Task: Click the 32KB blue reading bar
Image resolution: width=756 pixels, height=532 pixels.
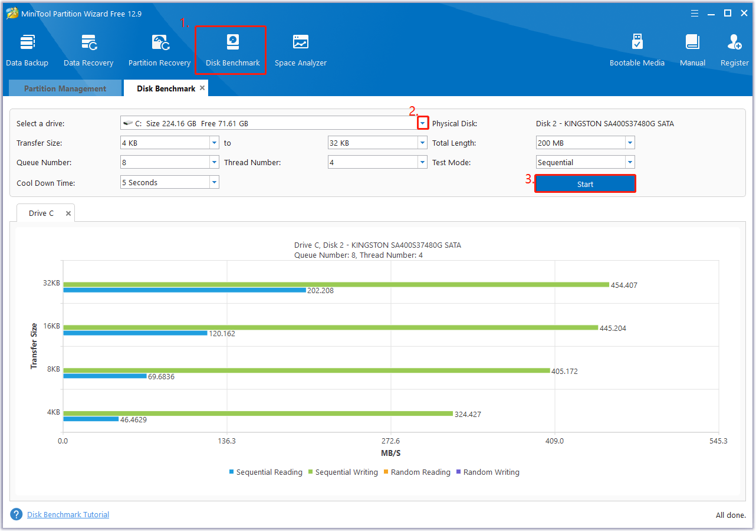Action: point(185,290)
